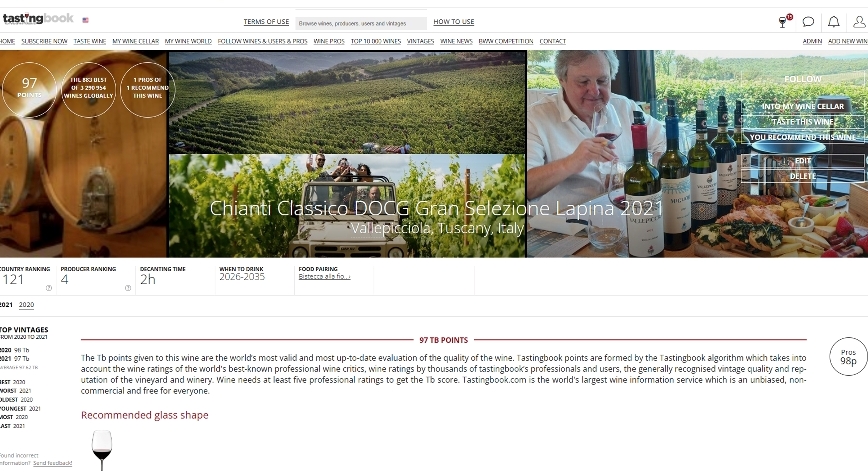
Task: Select the US flag language icon
Action: [85, 20]
